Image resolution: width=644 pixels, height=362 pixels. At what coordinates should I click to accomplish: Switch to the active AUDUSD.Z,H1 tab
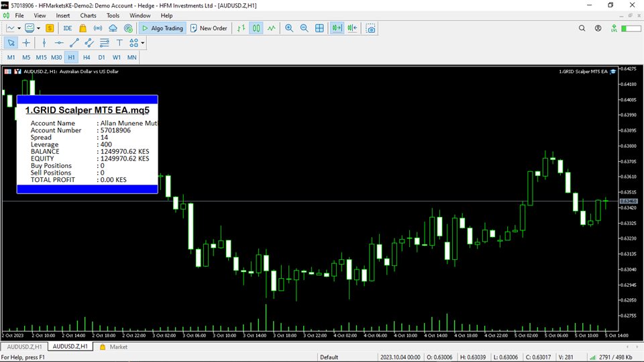pyautogui.click(x=70, y=347)
